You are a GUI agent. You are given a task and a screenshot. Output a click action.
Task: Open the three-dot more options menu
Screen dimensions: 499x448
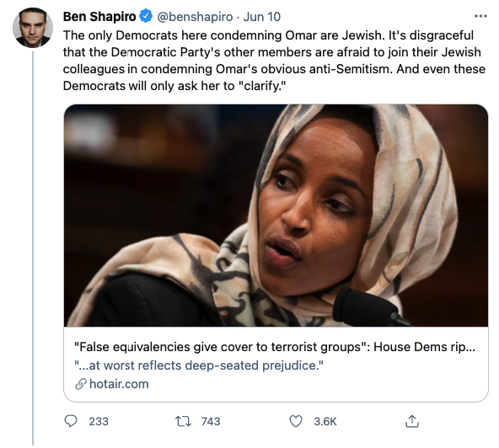click(x=480, y=16)
